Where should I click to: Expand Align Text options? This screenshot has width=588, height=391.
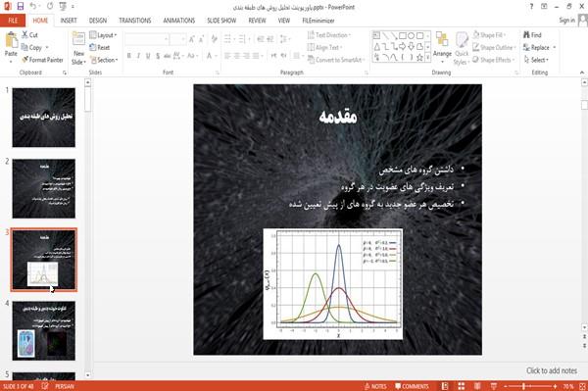coord(324,47)
